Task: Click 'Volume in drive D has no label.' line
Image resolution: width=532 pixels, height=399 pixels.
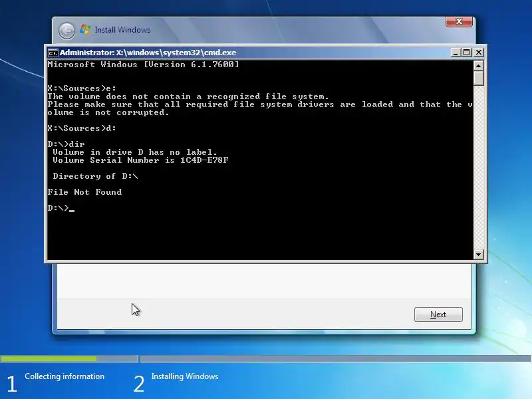Action: 135,152
